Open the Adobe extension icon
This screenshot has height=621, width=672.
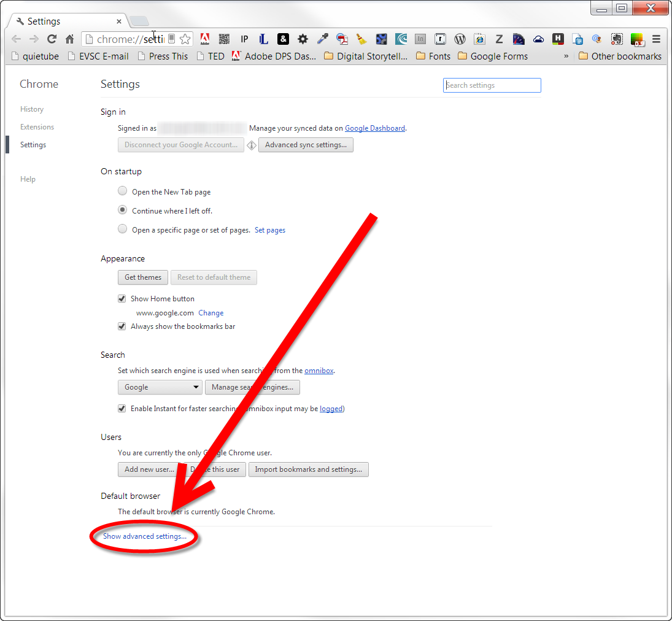(x=205, y=39)
